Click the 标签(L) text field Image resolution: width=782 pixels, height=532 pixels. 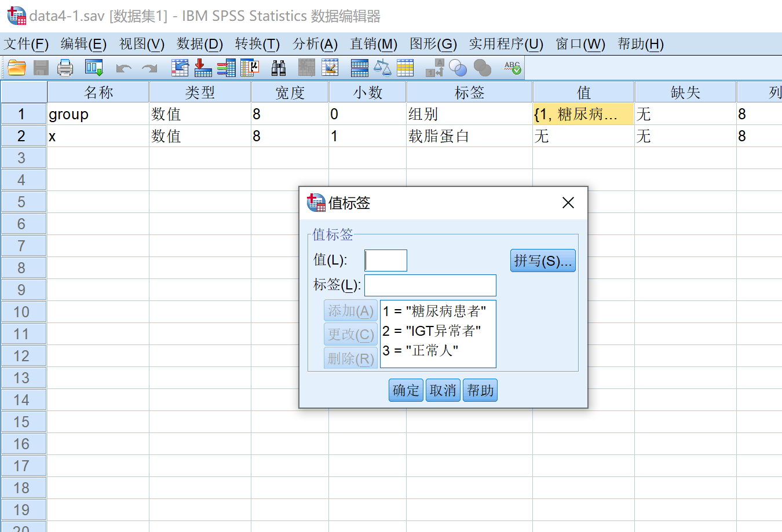coord(430,285)
